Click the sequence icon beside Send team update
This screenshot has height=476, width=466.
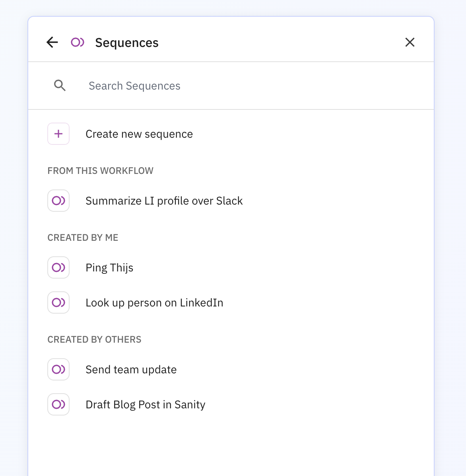coord(58,369)
